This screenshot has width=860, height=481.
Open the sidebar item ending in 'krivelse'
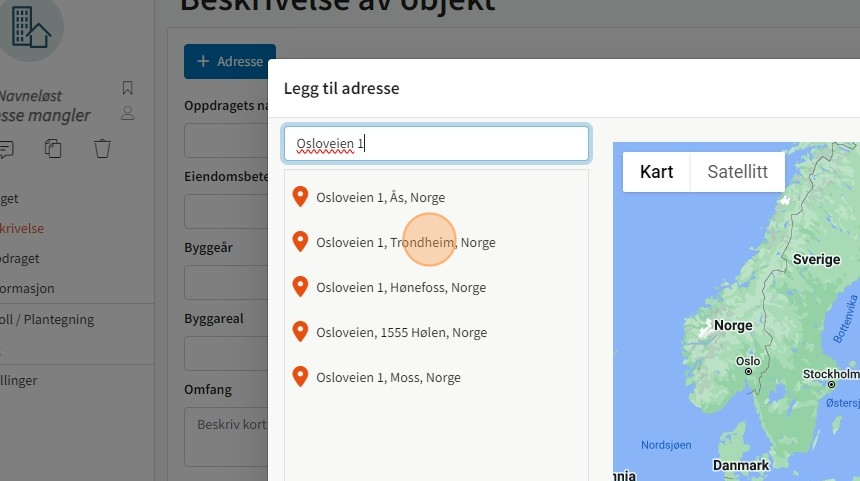click(22, 228)
